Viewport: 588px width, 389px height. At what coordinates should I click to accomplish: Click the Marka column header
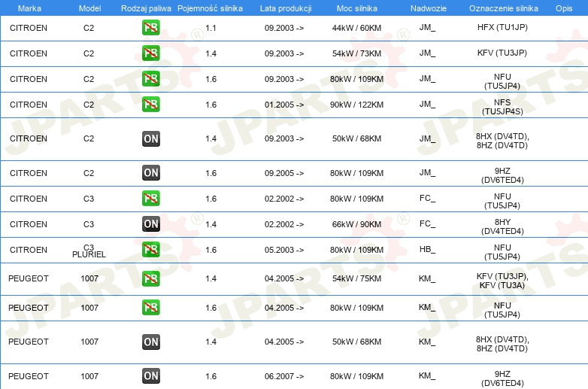pos(29,8)
